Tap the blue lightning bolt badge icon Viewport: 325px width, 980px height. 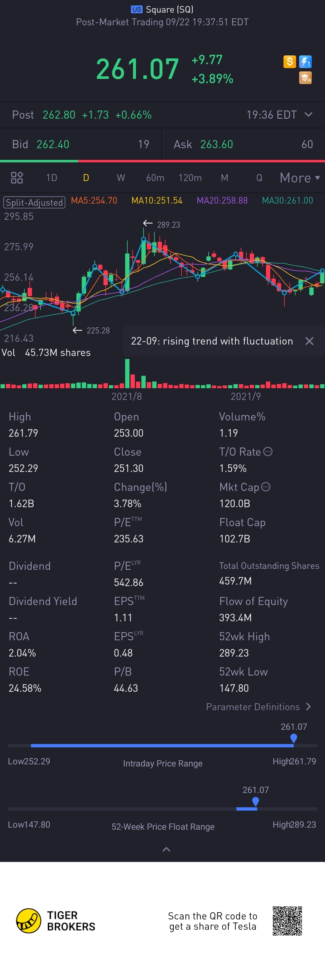[x=305, y=62]
